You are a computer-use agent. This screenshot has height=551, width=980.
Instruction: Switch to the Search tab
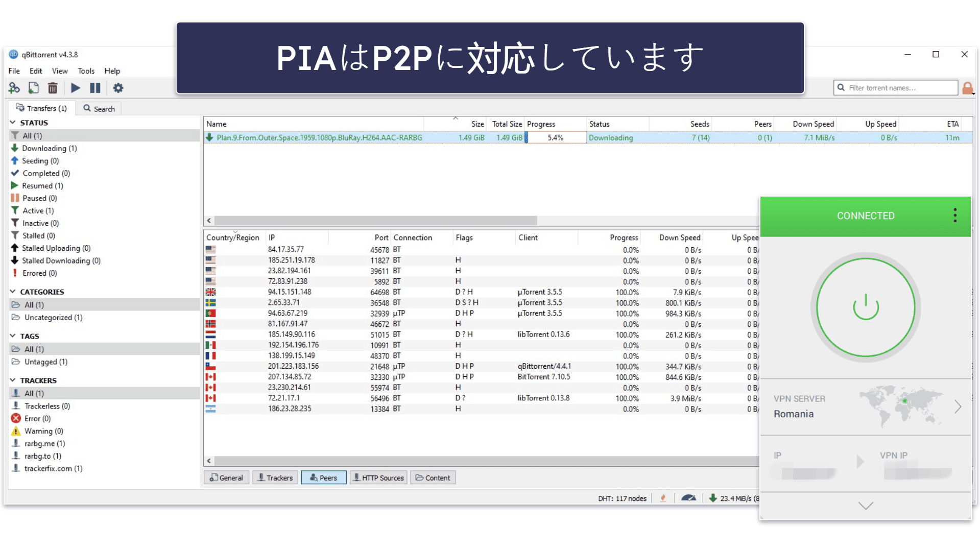[x=99, y=108]
